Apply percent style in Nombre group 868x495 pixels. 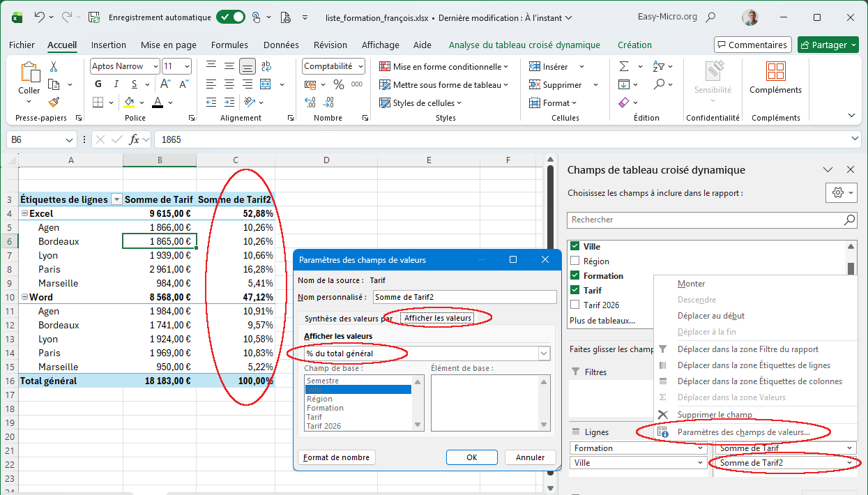coord(339,84)
